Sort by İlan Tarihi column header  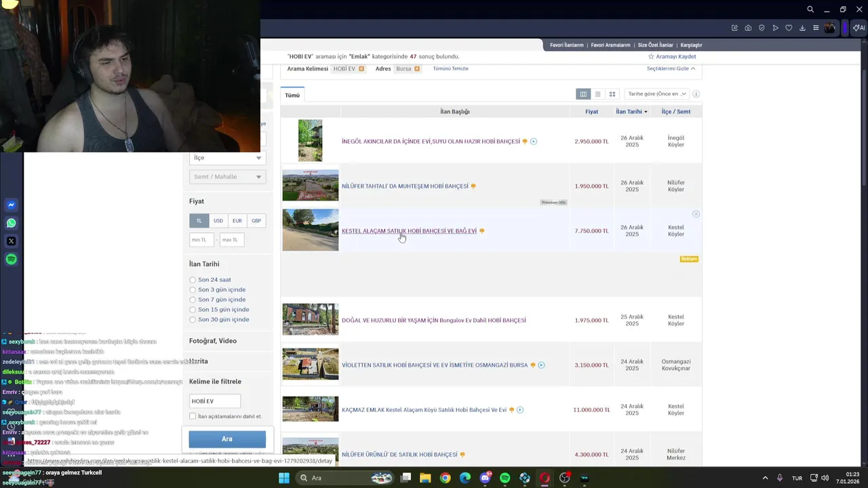tap(631, 112)
